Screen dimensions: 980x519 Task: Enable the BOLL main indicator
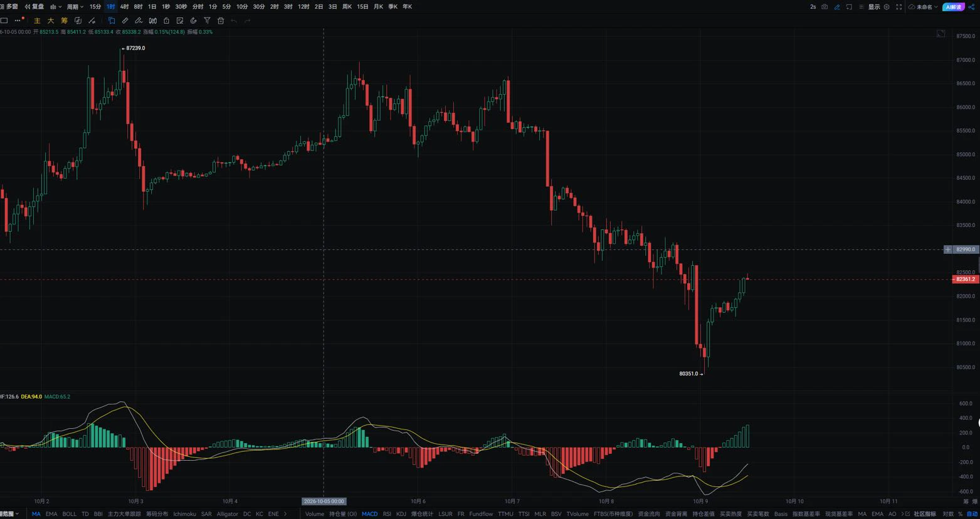point(69,514)
